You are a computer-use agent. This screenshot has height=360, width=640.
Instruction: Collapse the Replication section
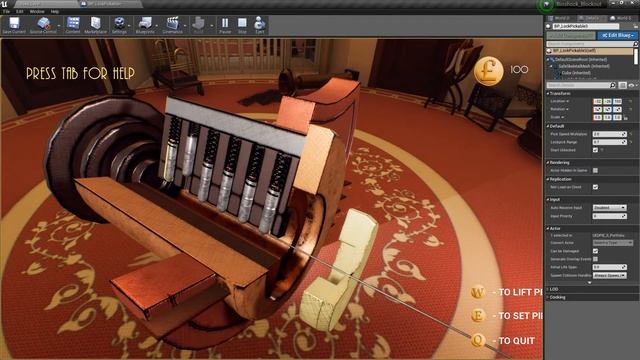tap(548, 179)
